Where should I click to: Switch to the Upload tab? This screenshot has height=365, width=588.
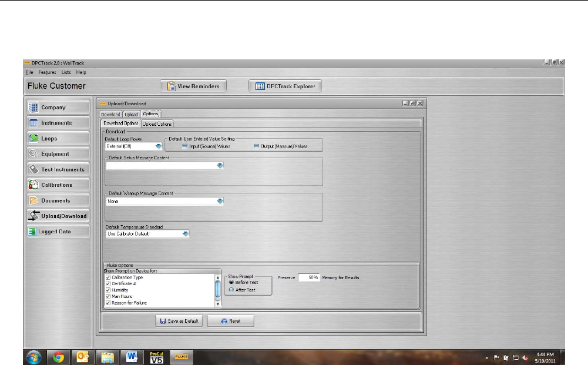pyautogui.click(x=131, y=115)
